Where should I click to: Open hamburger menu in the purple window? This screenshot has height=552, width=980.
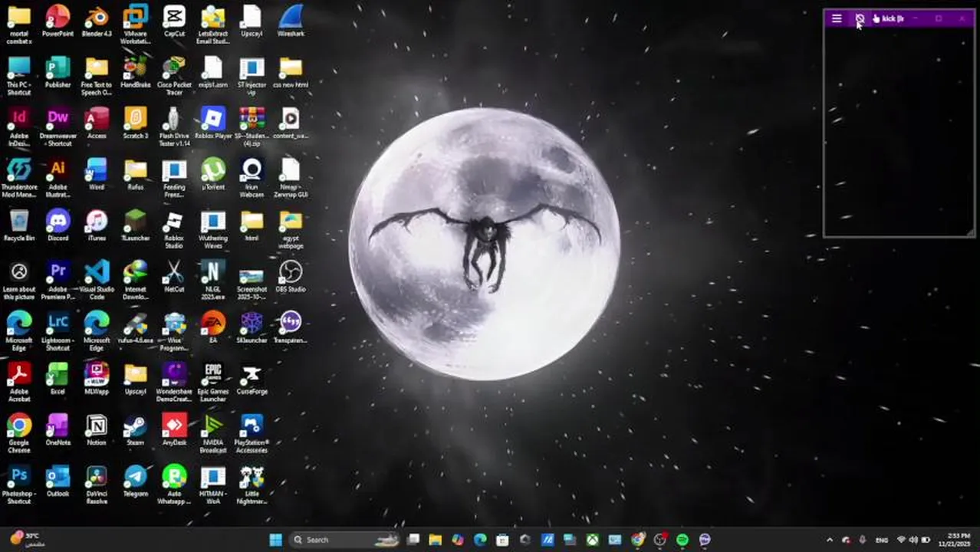coord(837,18)
